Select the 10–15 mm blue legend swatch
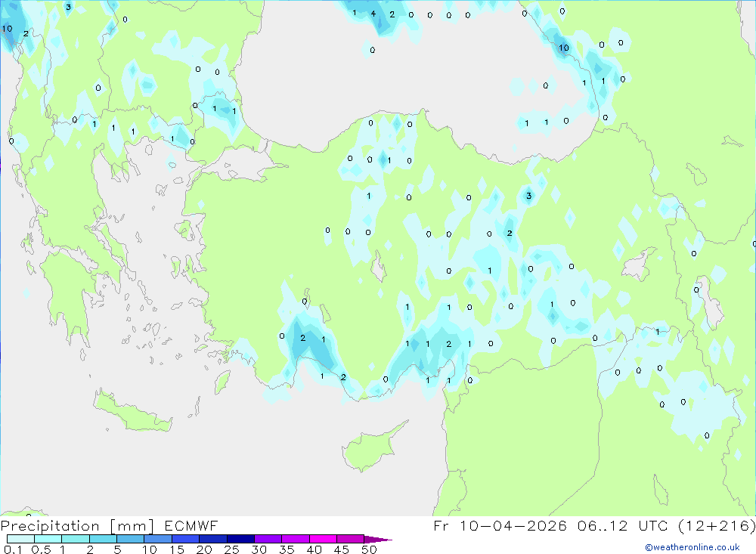The height and width of the screenshot is (554, 756). click(x=158, y=539)
